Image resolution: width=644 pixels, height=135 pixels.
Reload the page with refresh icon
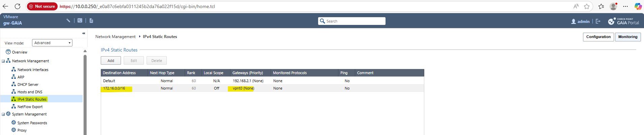pyautogui.click(x=18, y=6)
